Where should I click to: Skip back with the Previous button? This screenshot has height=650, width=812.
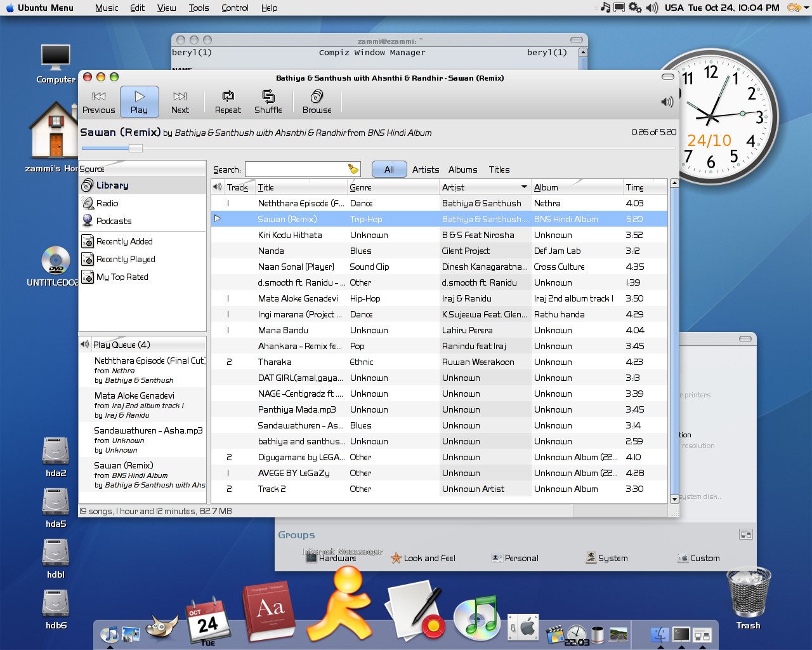point(99,102)
